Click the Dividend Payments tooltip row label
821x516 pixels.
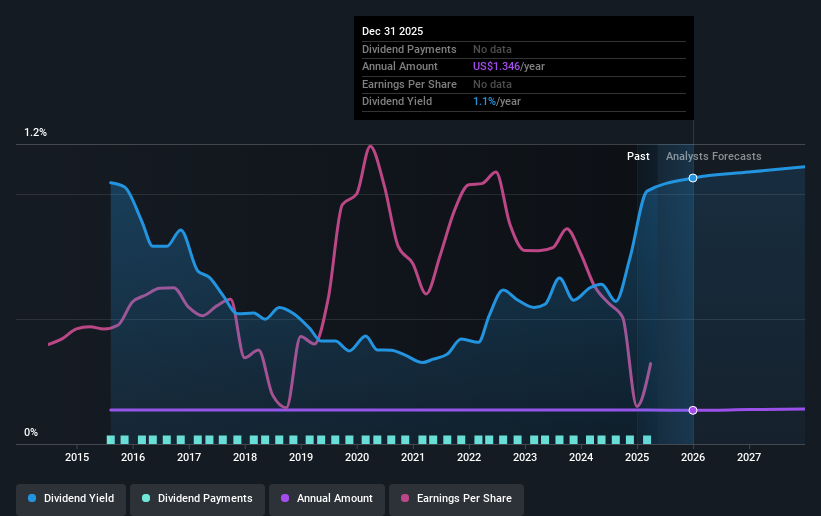click(409, 49)
